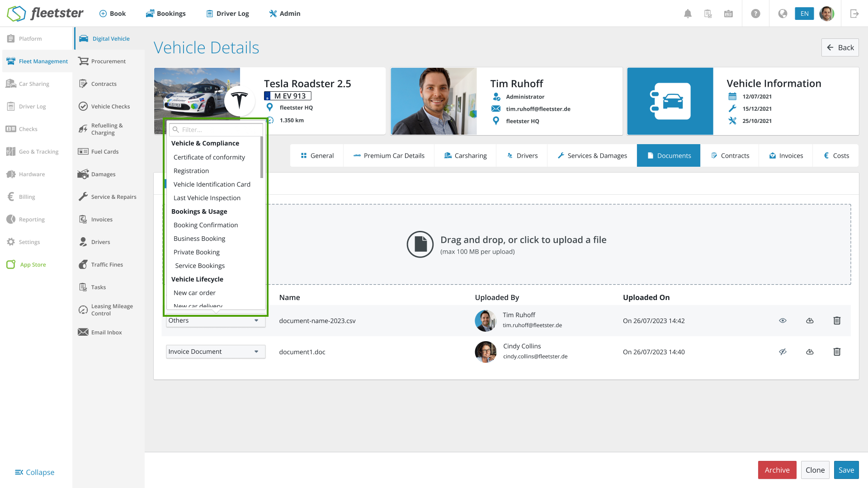Click the notification bell icon

(688, 14)
